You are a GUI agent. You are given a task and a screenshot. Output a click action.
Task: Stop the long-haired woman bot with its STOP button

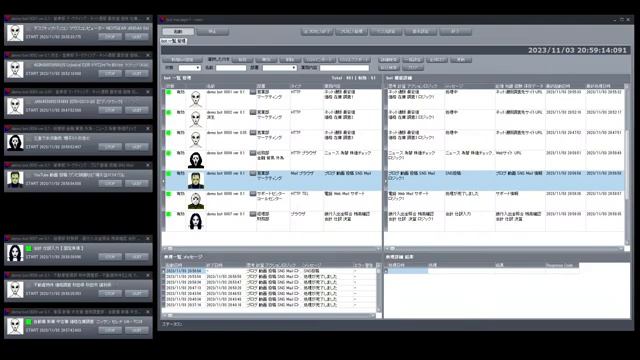pos(110,257)
